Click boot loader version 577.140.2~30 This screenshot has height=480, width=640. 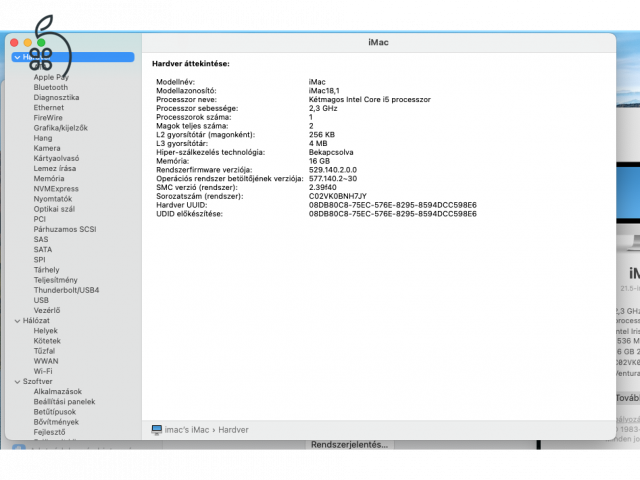[333, 179]
